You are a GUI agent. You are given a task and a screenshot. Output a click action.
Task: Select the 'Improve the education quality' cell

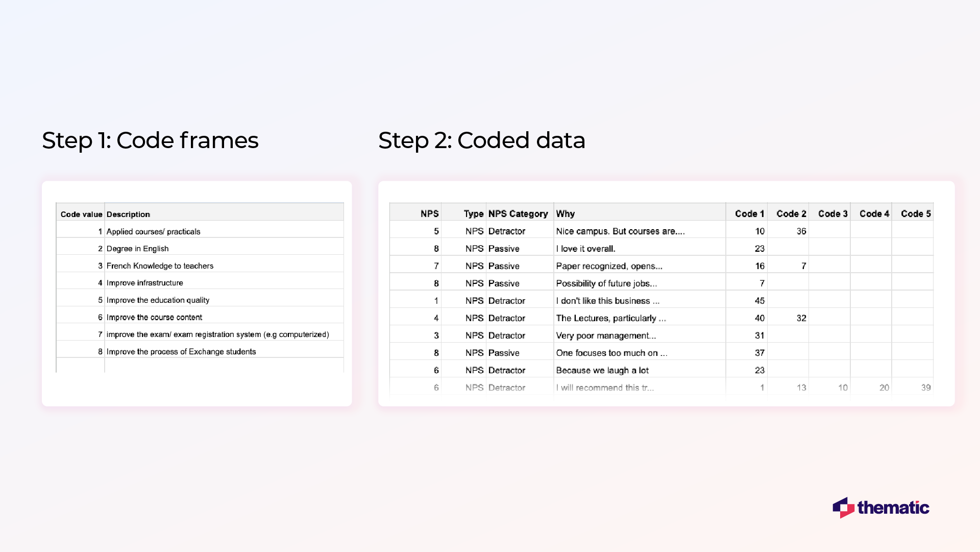click(x=157, y=300)
